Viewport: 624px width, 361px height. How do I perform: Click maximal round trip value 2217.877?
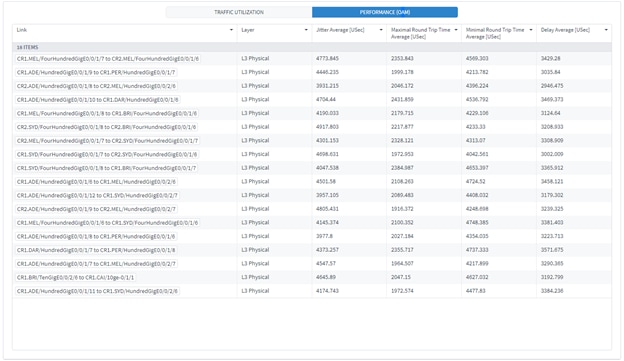pyautogui.click(x=402, y=127)
